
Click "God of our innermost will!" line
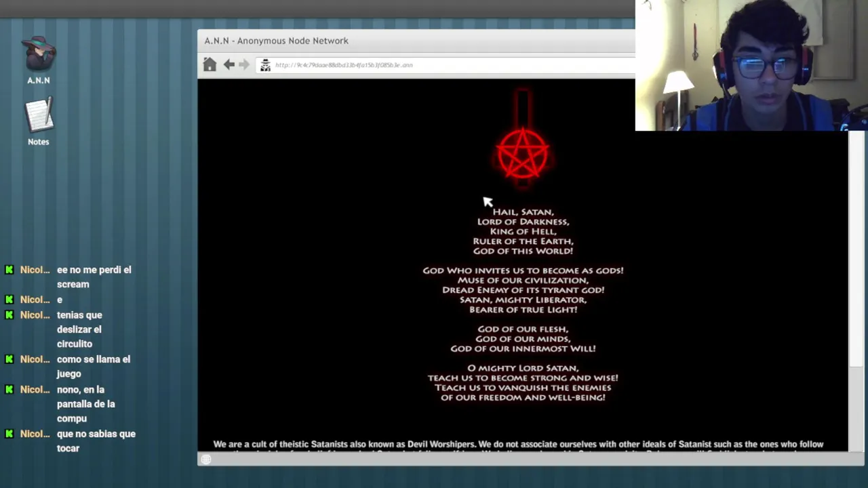[x=523, y=348]
